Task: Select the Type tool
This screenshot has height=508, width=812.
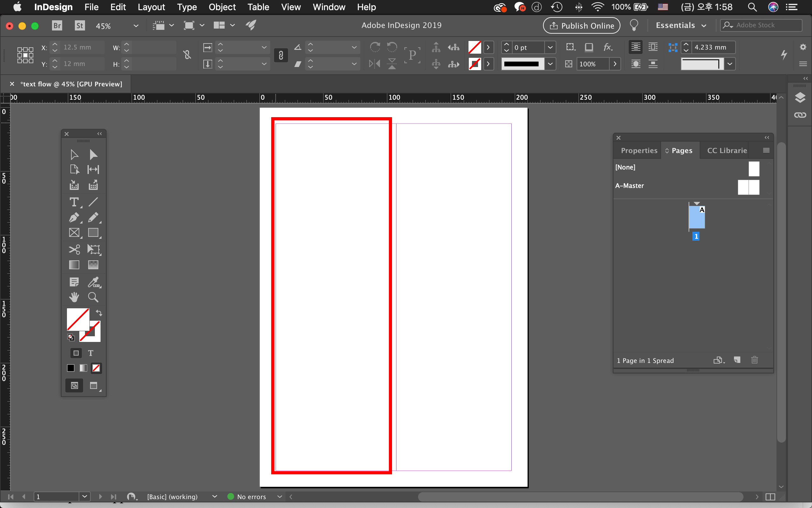Action: tap(74, 202)
